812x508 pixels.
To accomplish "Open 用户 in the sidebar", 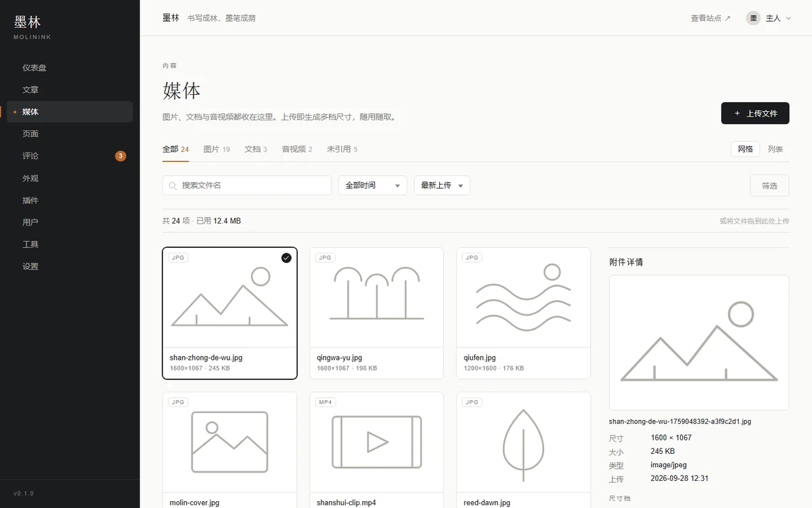I will coord(70,222).
